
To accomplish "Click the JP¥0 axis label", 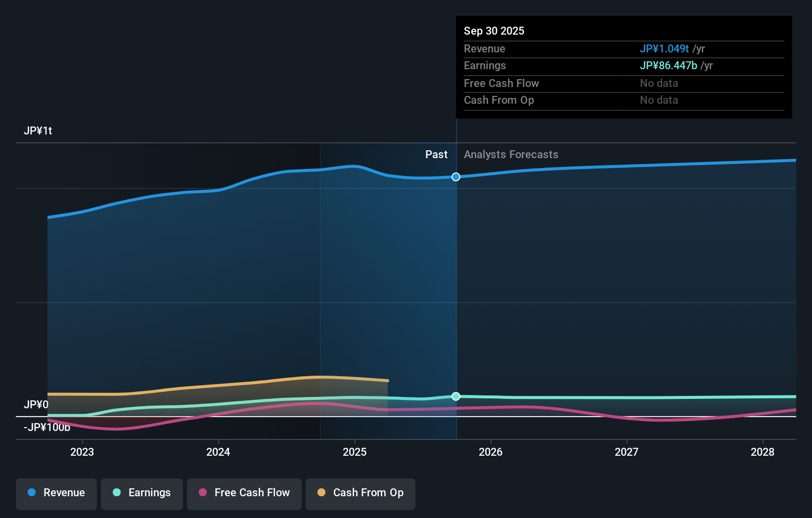I will point(37,404).
